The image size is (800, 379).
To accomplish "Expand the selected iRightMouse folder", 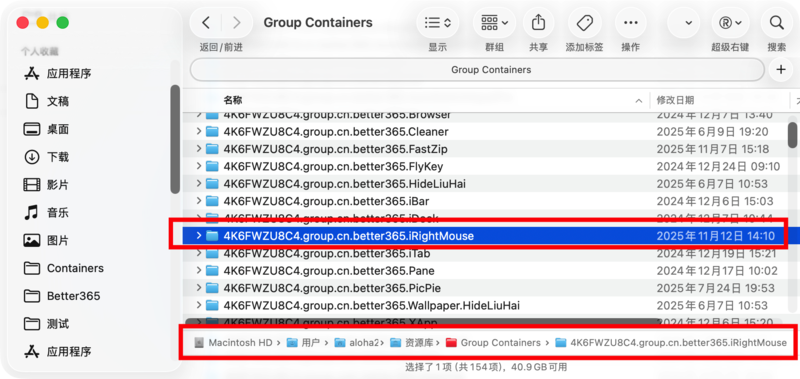I will point(199,236).
